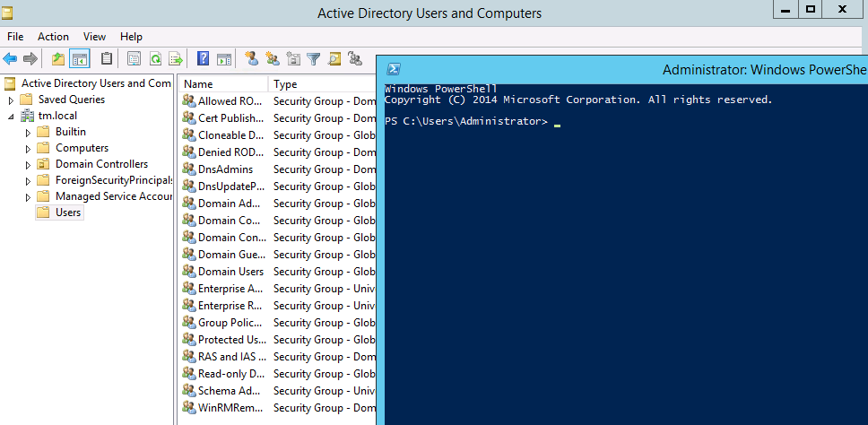The height and width of the screenshot is (425, 868).
Task: Open Help via the blue question mark icon
Action: pyautogui.click(x=204, y=58)
